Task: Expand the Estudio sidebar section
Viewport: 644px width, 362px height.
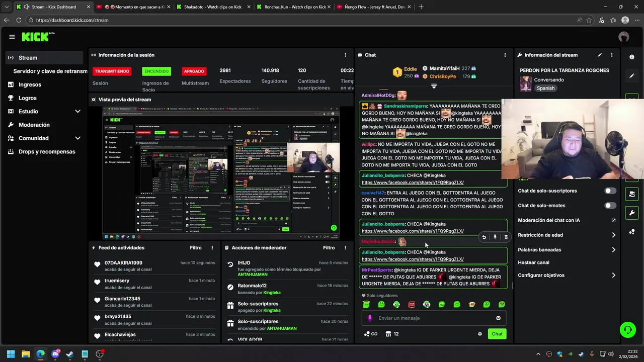Action: pos(77,111)
